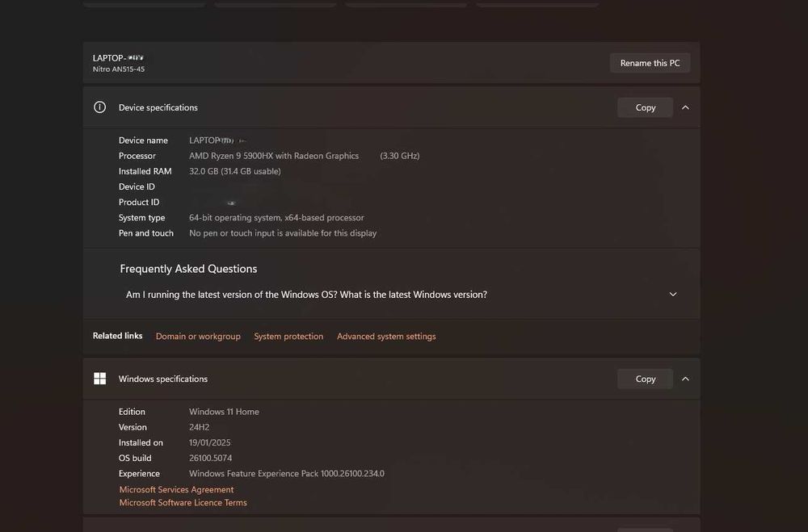Expand the latest Windows version FAQ chevron
This screenshot has width=808, height=532.
[x=673, y=295]
